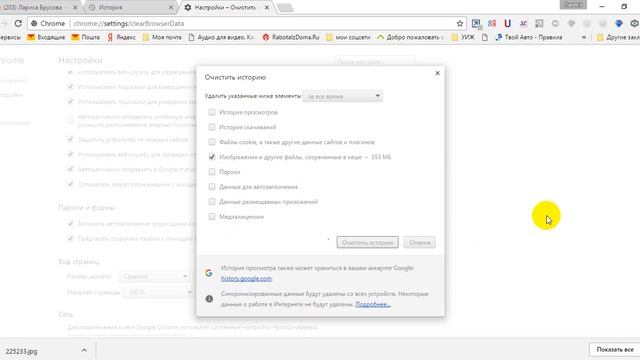Viewport: 640px width, 360px height.
Task: Close the История tab
Action: click(171, 7)
